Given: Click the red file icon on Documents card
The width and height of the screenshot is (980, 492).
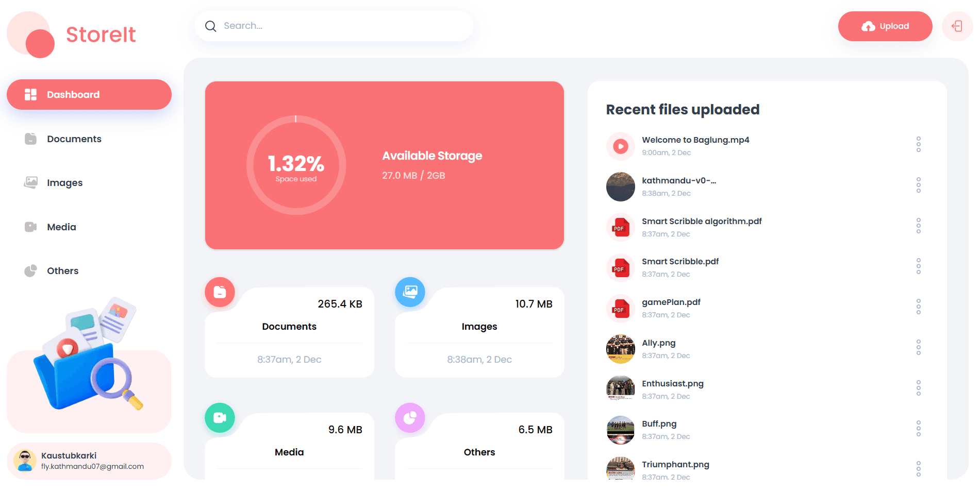Looking at the screenshot, I should click(220, 292).
